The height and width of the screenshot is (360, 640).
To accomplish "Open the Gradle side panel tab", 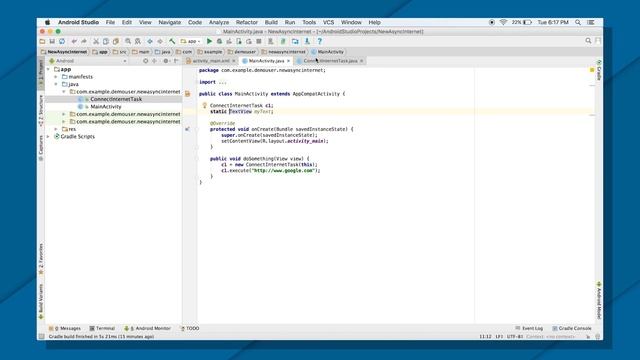I will (x=599, y=70).
